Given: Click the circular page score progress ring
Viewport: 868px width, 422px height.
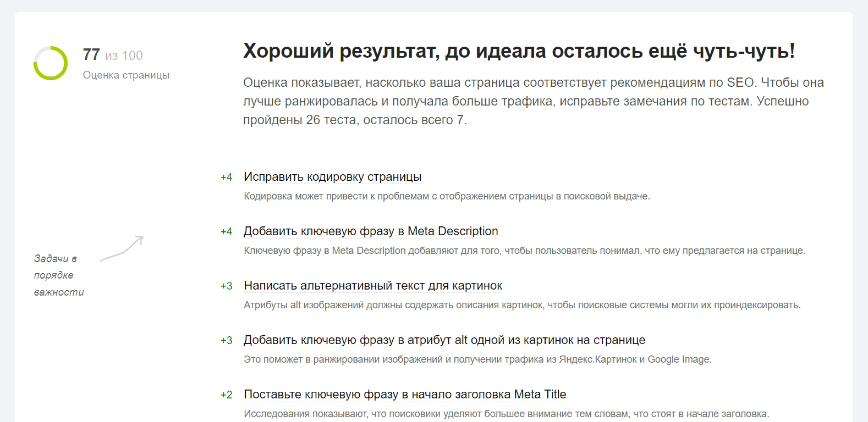Looking at the screenshot, I should pyautogui.click(x=51, y=63).
